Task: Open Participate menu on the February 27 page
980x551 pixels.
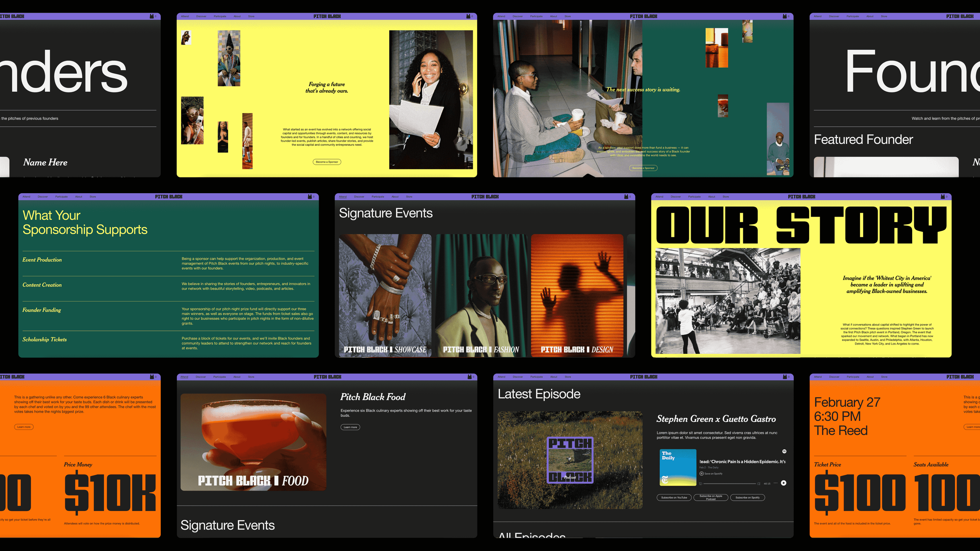Action: point(853,377)
